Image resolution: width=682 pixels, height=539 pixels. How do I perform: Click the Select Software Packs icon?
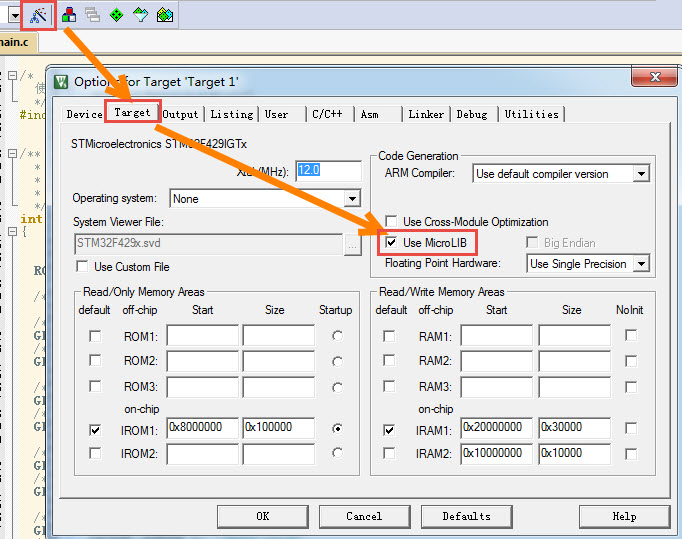tap(140, 15)
